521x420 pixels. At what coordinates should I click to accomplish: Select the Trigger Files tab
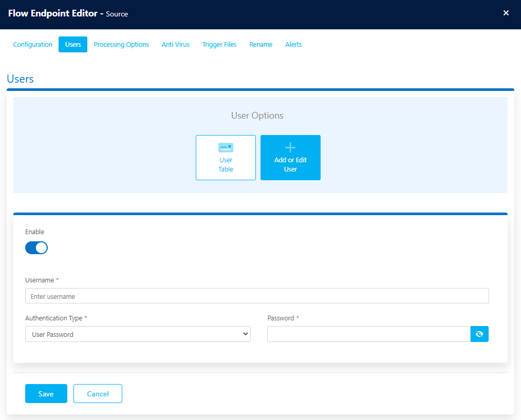(219, 45)
